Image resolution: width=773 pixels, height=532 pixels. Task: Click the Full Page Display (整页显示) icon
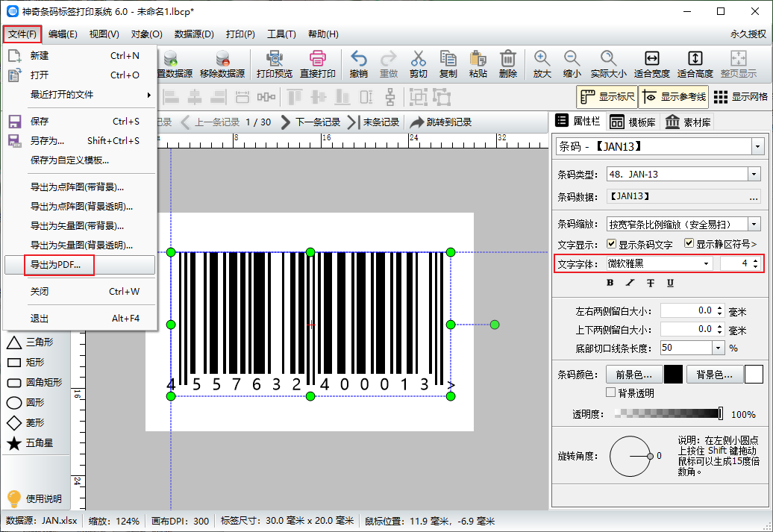coord(739,59)
